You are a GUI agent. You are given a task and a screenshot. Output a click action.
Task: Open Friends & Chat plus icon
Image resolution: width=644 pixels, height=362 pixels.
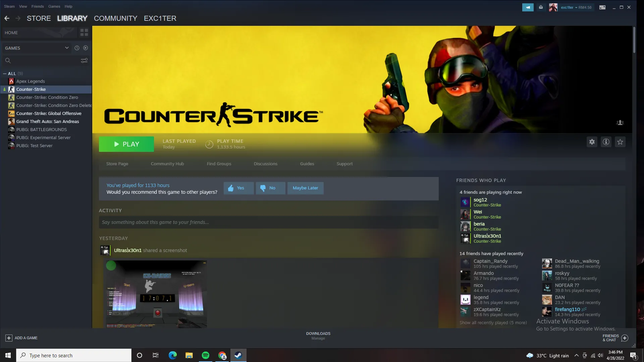point(625,338)
